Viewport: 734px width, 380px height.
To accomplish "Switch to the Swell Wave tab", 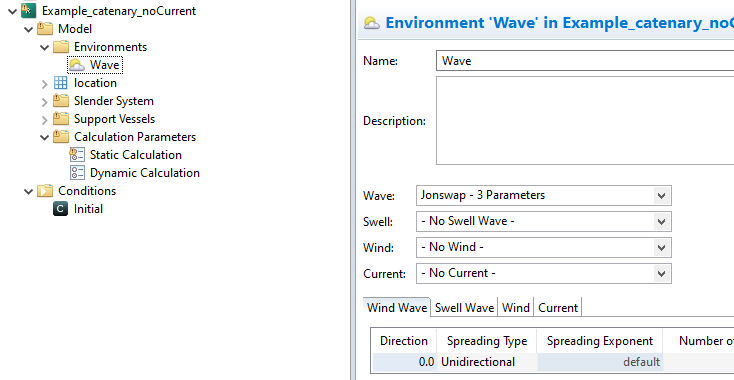I will [x=464, y=307].
